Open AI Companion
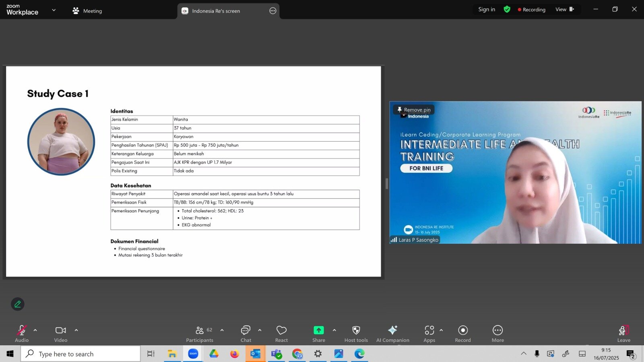This screenshot has height=362, width=644. pos(393,334)
